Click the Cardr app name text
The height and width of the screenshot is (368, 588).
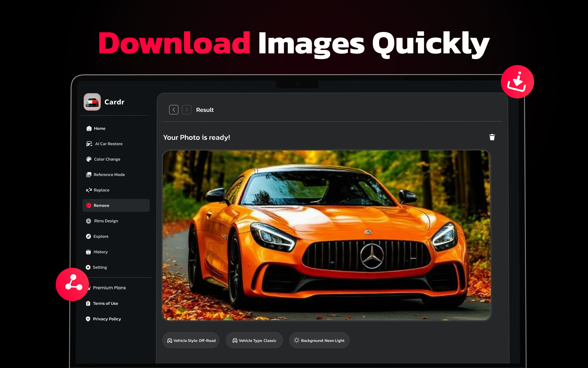[x=115, y=102]
